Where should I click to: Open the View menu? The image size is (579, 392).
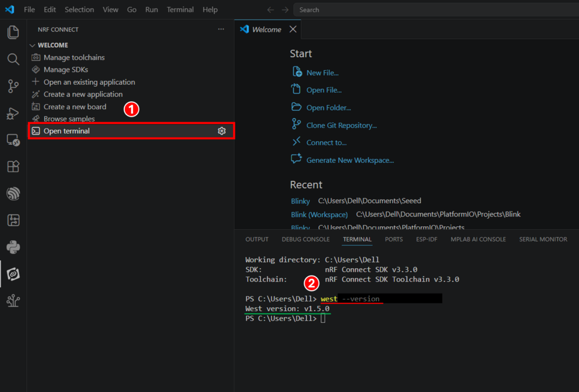pyautogui.click(x=110, y=10)
